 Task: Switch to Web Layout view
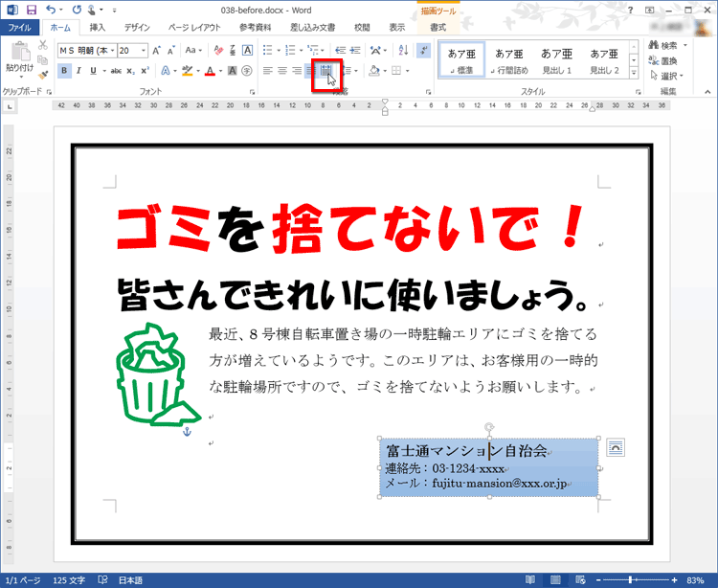[x=580, y=579]
